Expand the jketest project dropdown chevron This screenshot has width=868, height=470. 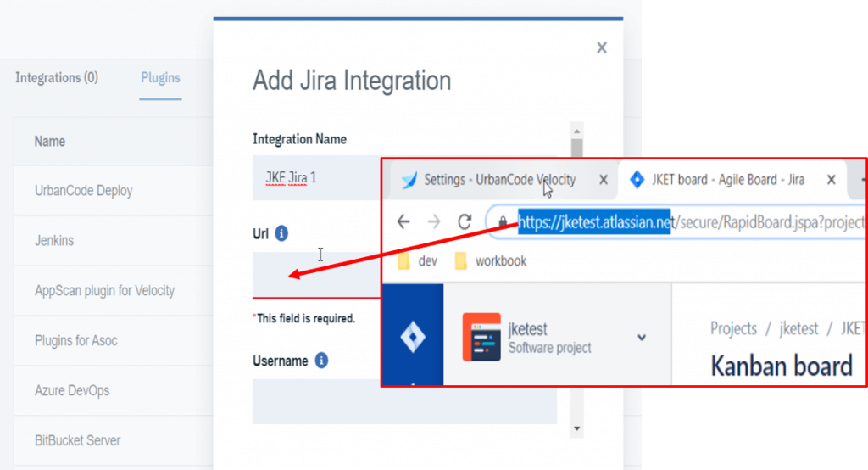(x=642, y=337)
